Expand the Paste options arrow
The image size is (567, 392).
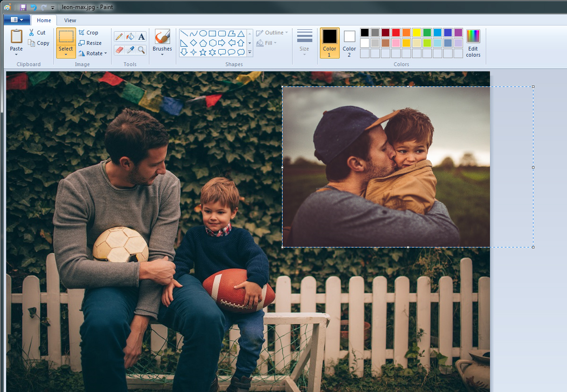tap(17, 54)
